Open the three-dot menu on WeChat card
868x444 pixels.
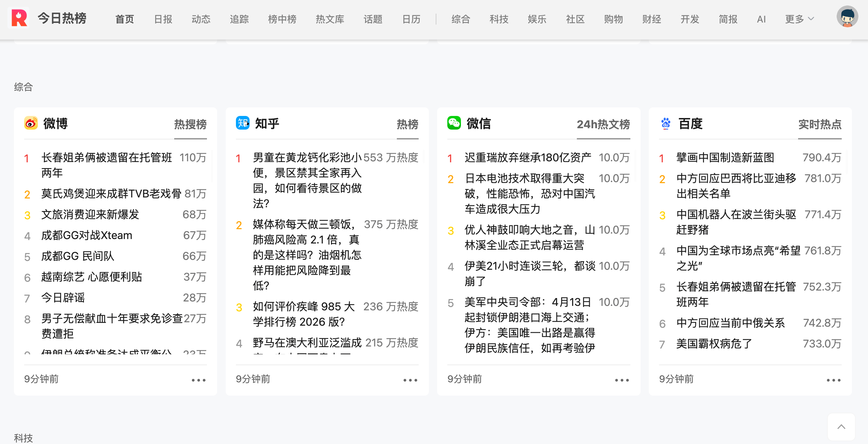tap(622, 380)
